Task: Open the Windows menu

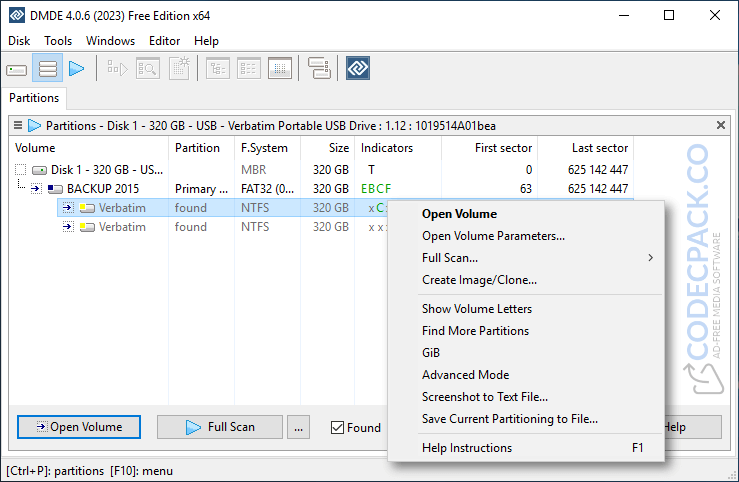Action: point(110,41)
